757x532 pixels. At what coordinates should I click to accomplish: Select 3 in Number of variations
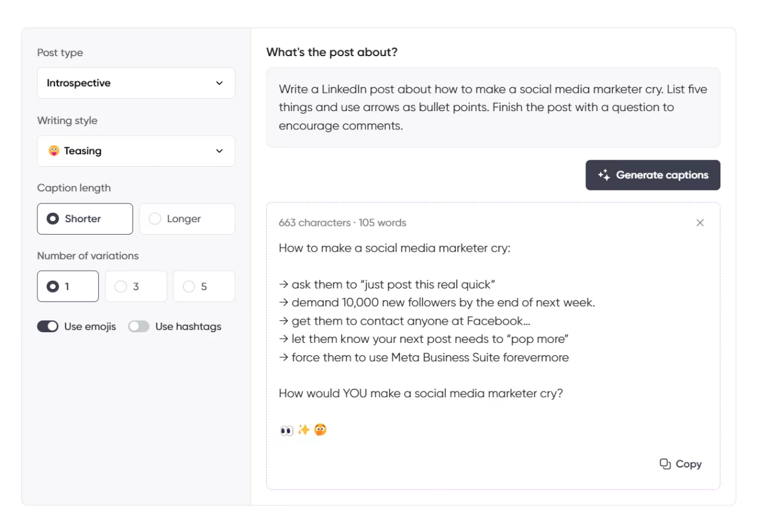[136, 286]
